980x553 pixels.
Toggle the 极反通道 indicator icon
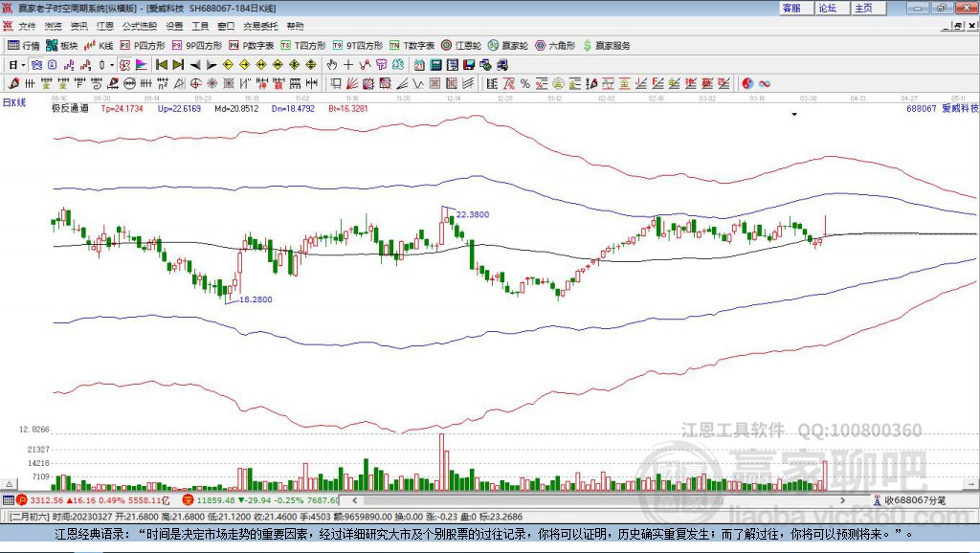(x=125, y=65)
